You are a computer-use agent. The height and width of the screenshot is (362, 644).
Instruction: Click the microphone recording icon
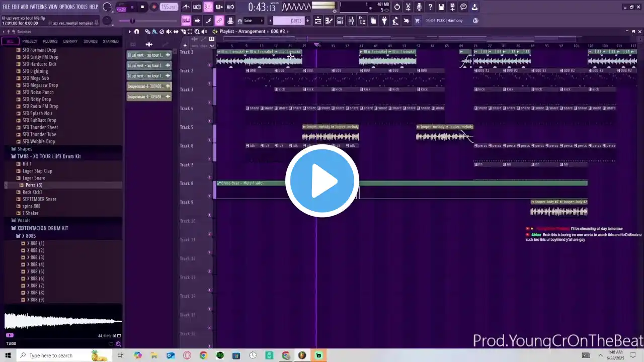(419, 7)
